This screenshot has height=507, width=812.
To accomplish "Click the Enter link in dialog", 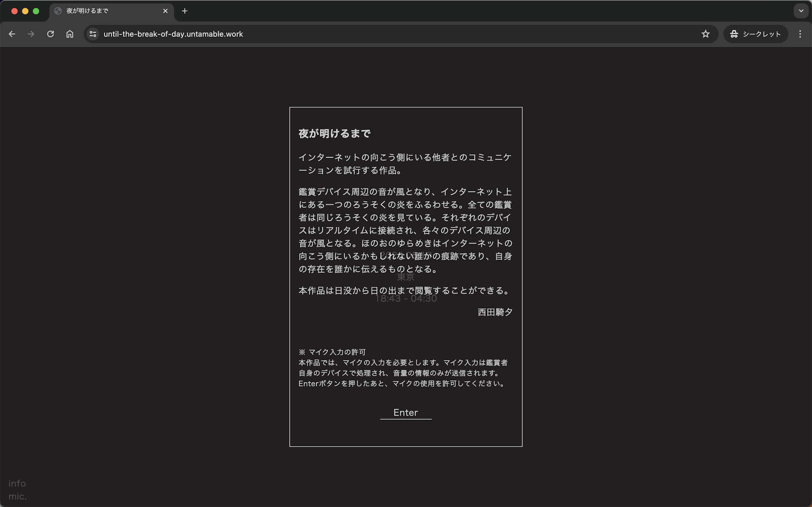I will pos(406,413).
